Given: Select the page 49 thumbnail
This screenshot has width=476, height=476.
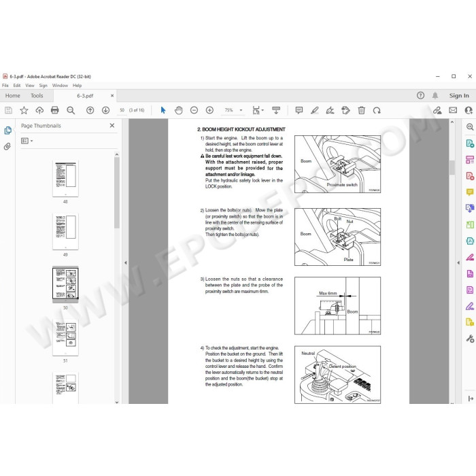Looking at the screenshot, I should pos(65,232).
